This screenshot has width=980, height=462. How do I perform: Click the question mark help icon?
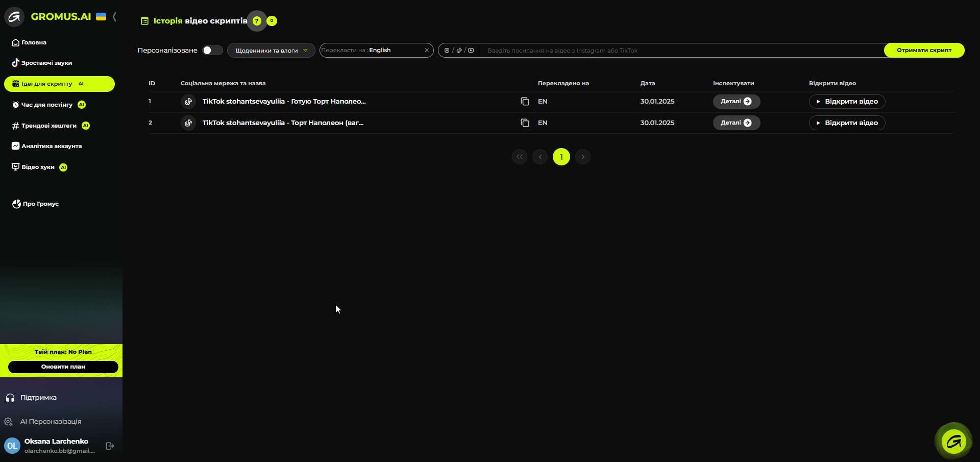coord(257,21)
